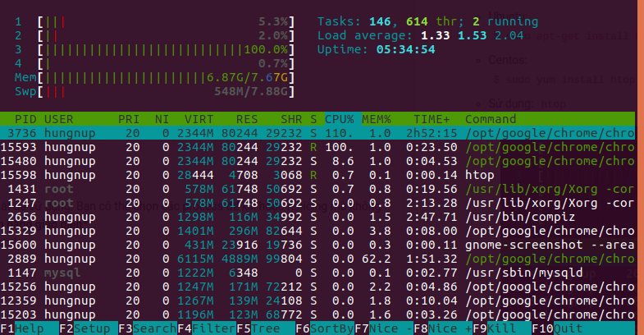Click the PID column header
The width and height of the screenshot is (644, 335).
pyautogui.click(x=25, y=119)
